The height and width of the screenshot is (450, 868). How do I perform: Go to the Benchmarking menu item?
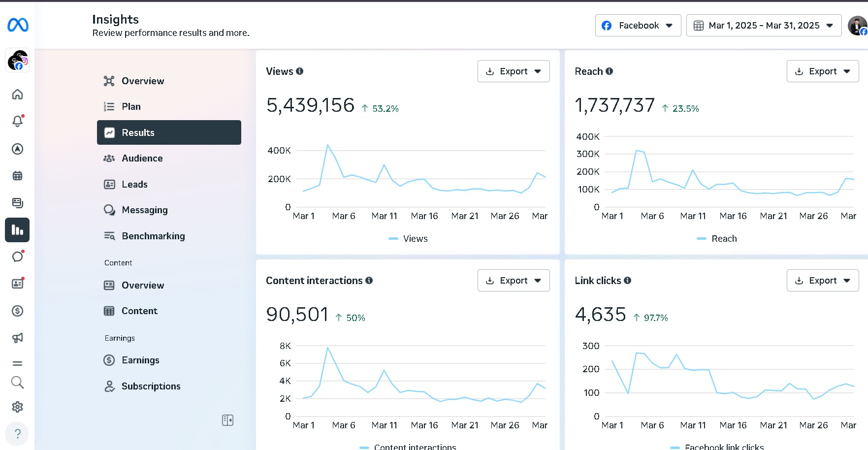pos(153,236)
